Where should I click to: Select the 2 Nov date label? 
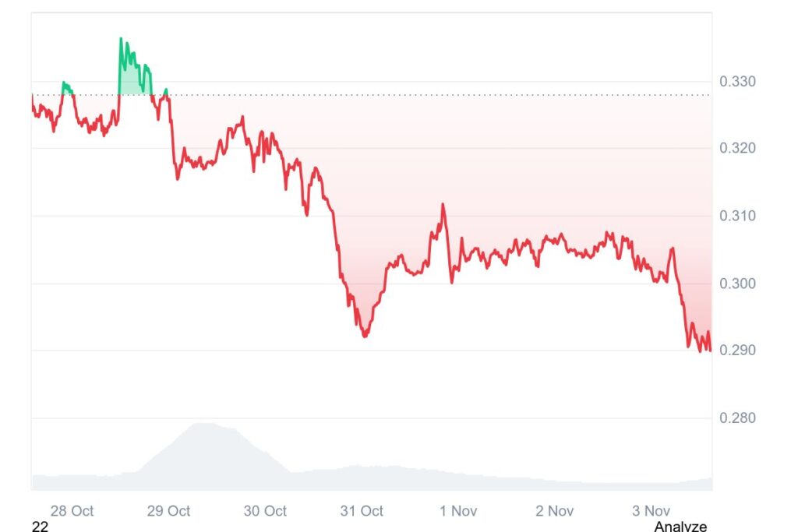point(555,511)
